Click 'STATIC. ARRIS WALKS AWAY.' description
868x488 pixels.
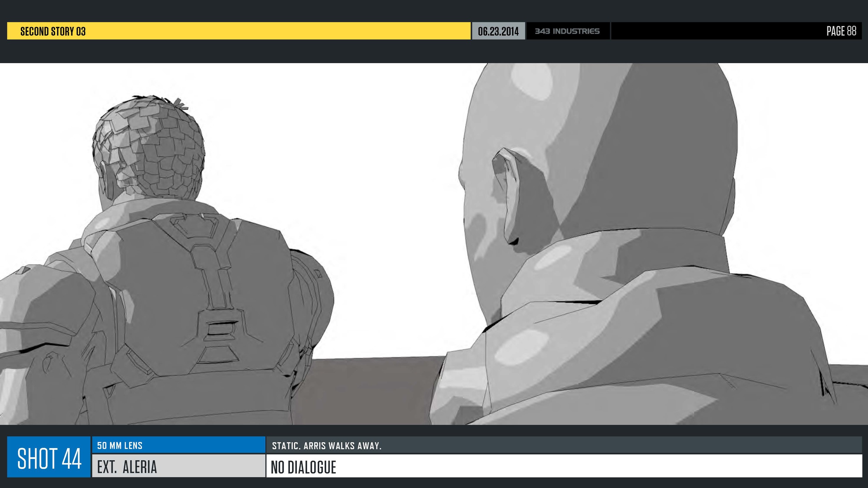(327, 446)
